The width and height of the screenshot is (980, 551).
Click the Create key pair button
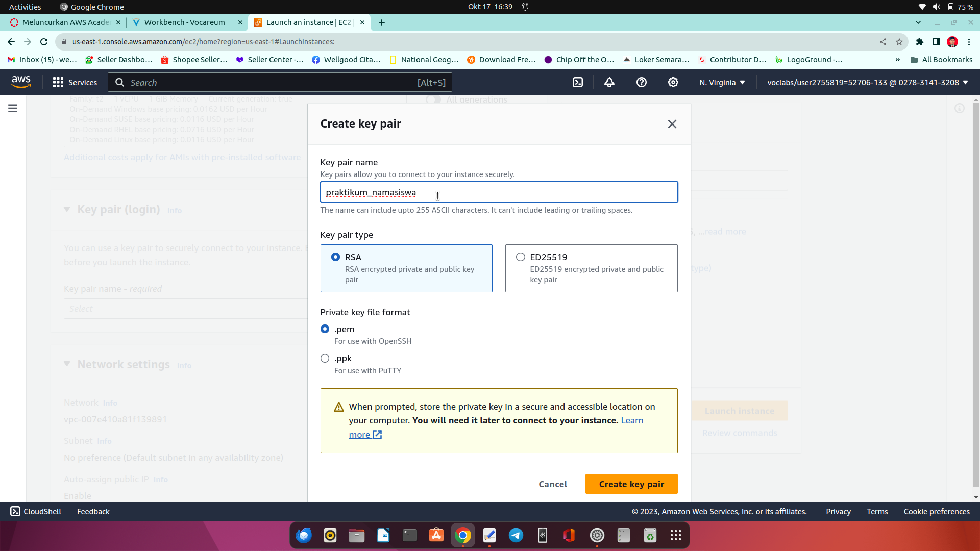pyautogui.click(x=631, y=484)
